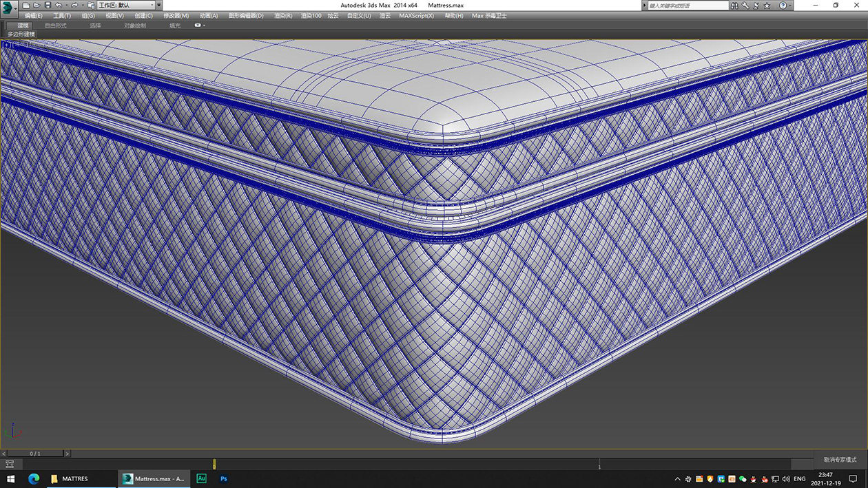Click the New Scene icon
Viewport: 868px width, 488px height.
(26, 6)
